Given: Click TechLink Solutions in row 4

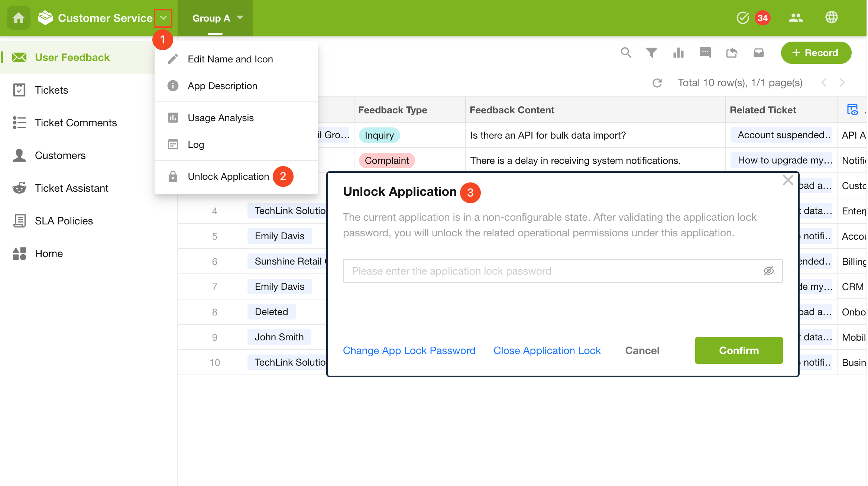Looking at the screenshot, I should (x=288, y=211).
